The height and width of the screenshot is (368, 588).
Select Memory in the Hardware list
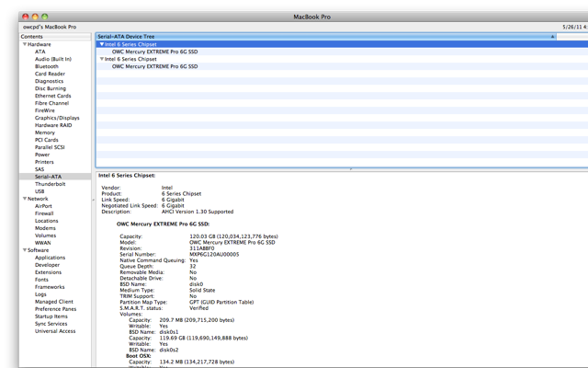(45, 132)
